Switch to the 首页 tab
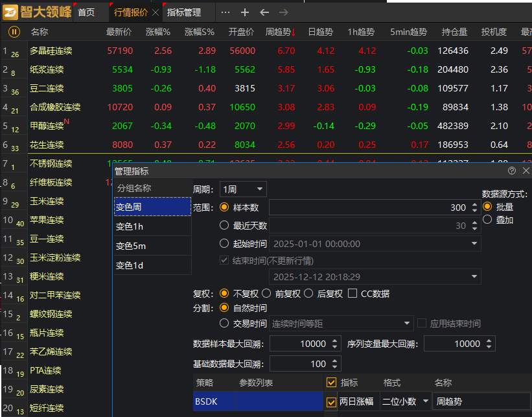The image size is (532, 417). tap(86, 12)
